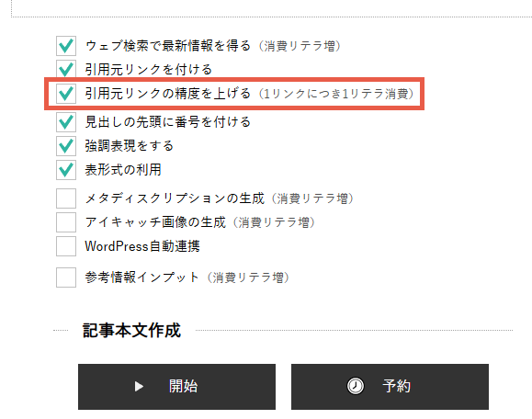Click the 開始 button to start
This screenshot has width=532, height=419.
(x=176, y=387)
